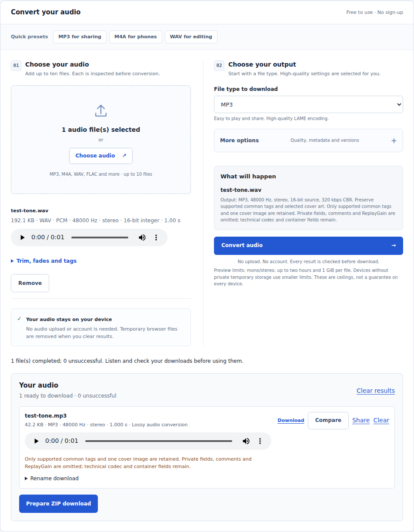The width and height of the screenshot is (414, 532).
Task: Play the test-tone.wav source audio
Action: click(22, 238)
